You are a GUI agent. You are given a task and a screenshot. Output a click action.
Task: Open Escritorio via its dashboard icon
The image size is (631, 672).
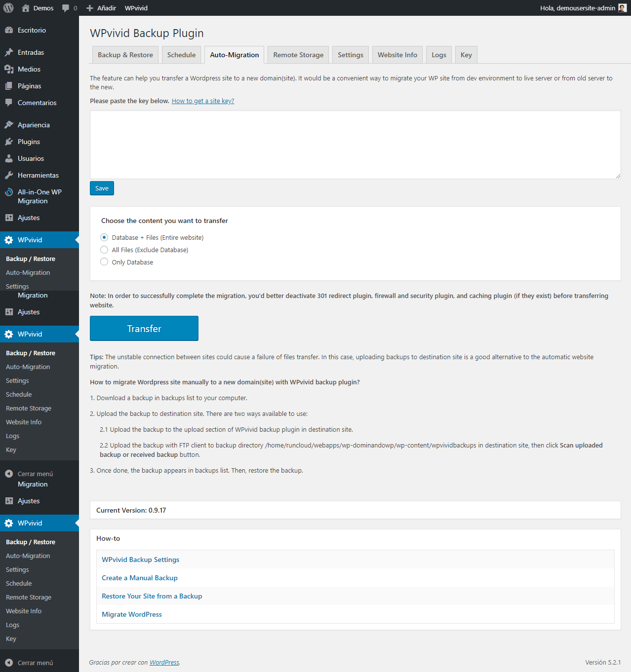point(9,30)
